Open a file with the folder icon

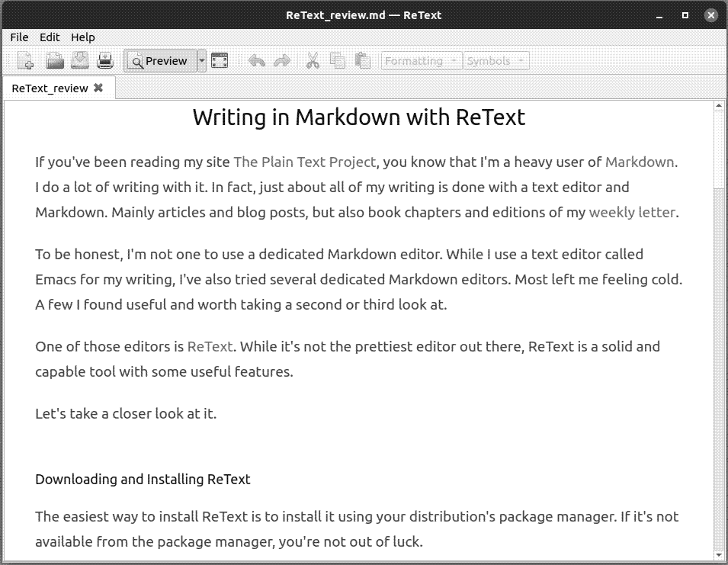click(x=54, y=61)
